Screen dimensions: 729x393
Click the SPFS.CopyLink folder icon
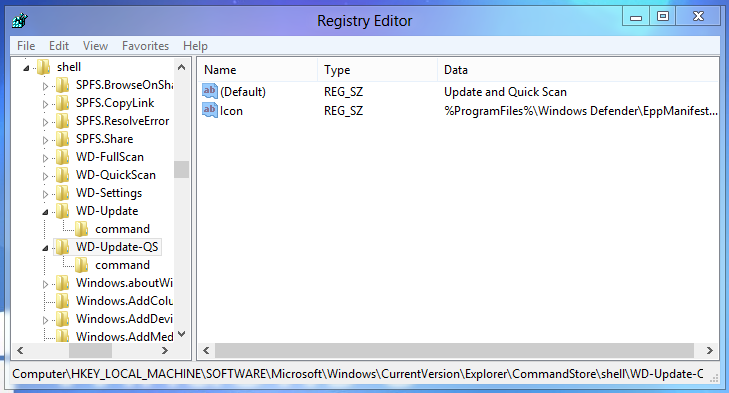62,103
